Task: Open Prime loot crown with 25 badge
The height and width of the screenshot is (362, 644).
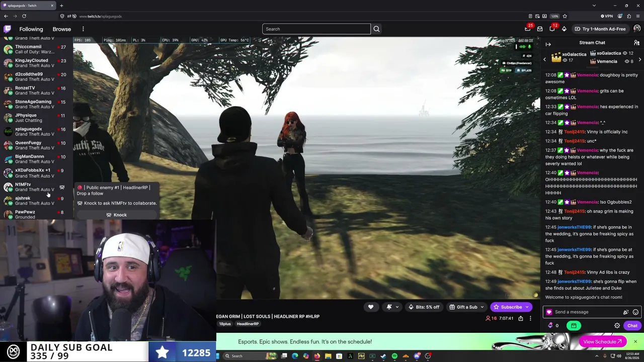Action: tap(528, 29)
